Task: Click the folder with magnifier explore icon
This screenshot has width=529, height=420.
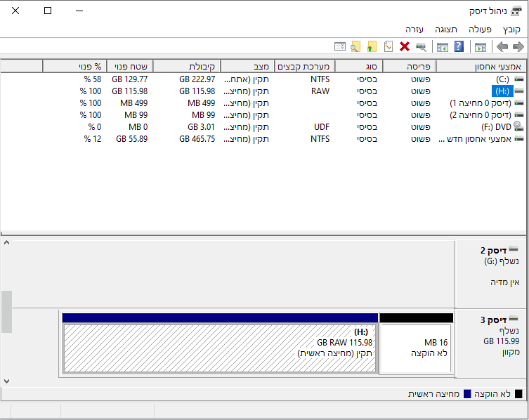Action: coord(355,46)
